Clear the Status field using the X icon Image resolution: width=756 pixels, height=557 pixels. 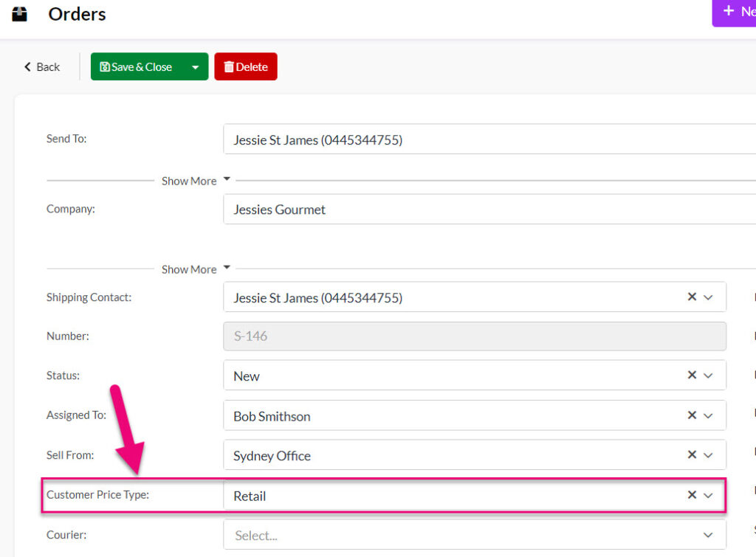[x=692, y=375]
